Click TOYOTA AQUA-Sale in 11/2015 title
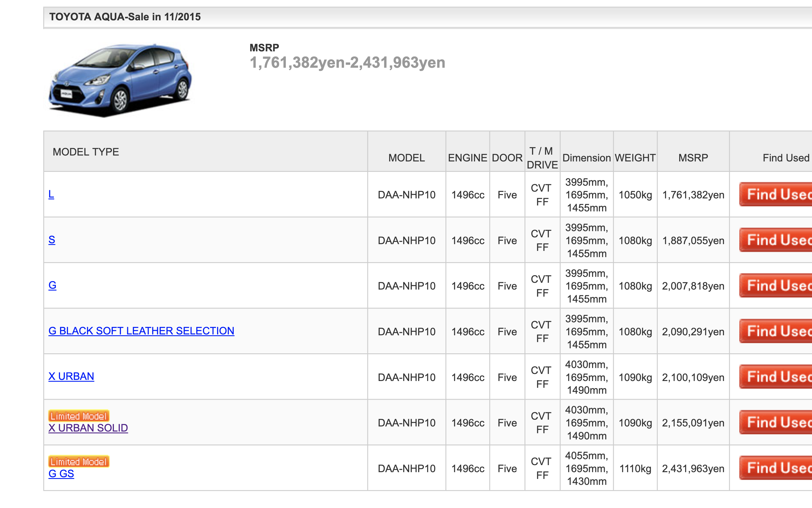812x508 pixels. click(125, 17)
